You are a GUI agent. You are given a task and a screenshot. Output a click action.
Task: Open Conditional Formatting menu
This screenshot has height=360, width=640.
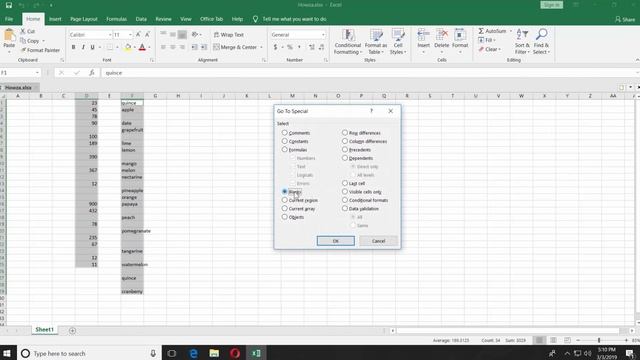347,42
